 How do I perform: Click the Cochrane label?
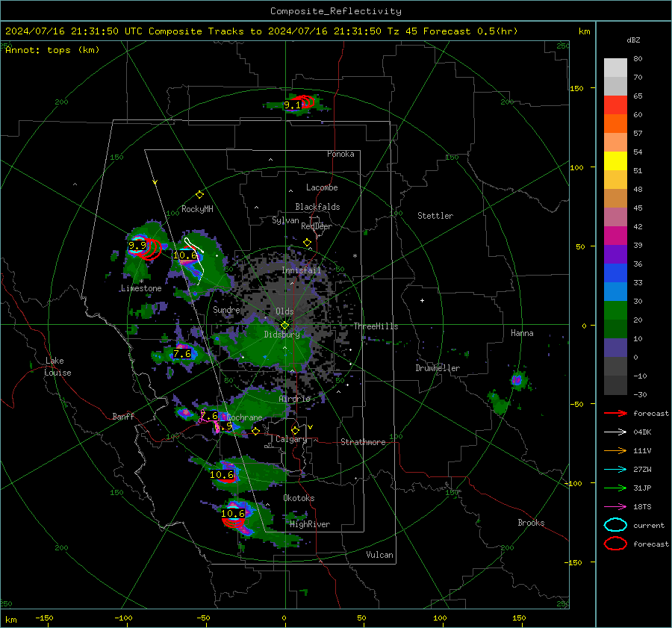(x=244, y=417)
